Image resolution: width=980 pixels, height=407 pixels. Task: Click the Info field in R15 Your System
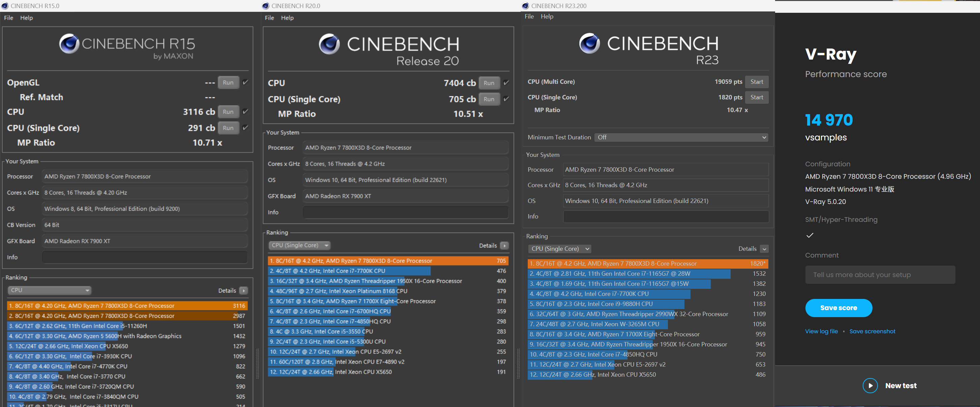tap(145, 257)
